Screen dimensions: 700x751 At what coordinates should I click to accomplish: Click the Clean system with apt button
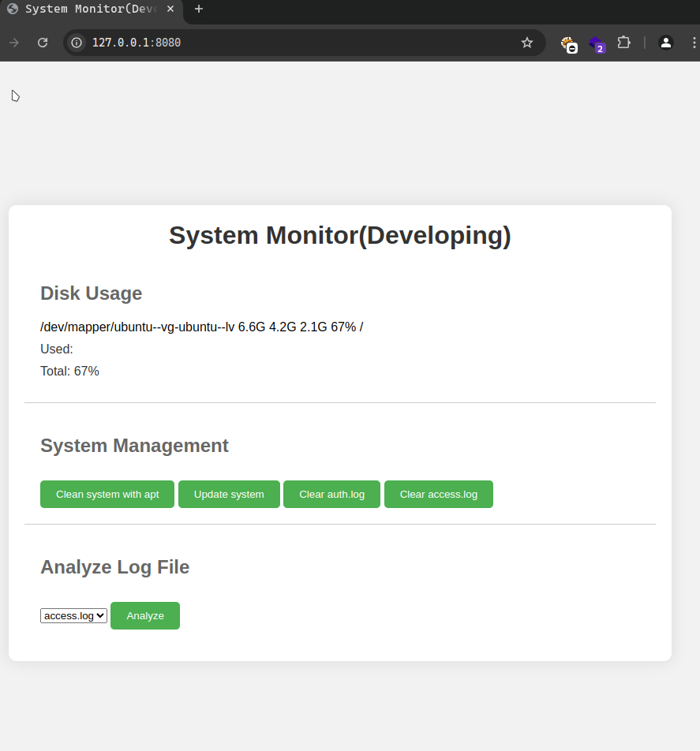[107, 495]
